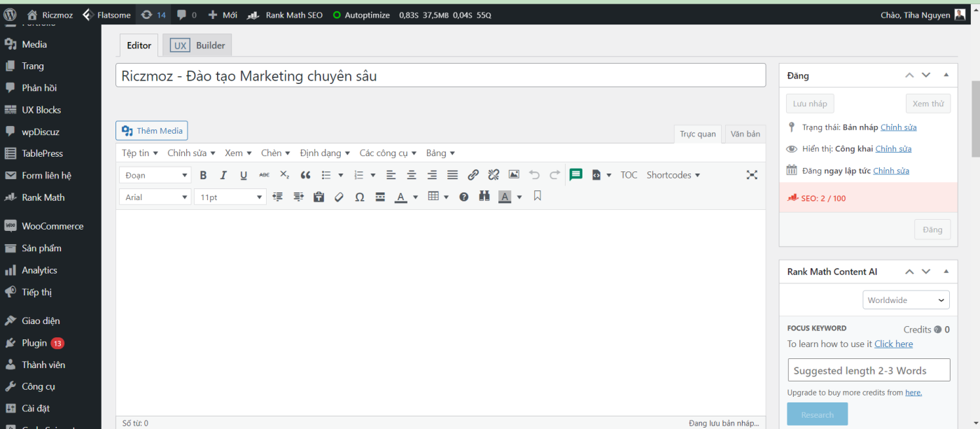Insert anchor bookmark icon
The width and height of the screenshot is (980, 429).
coord(538,197)
